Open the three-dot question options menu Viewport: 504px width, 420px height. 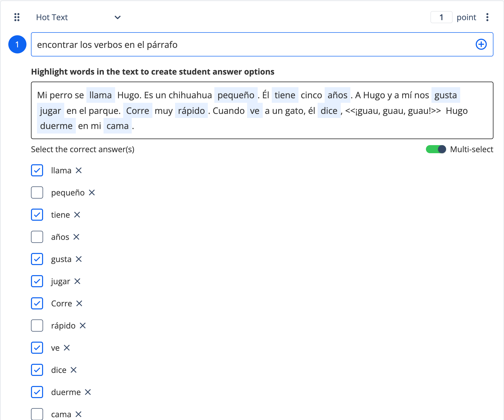tap(487, 17)
